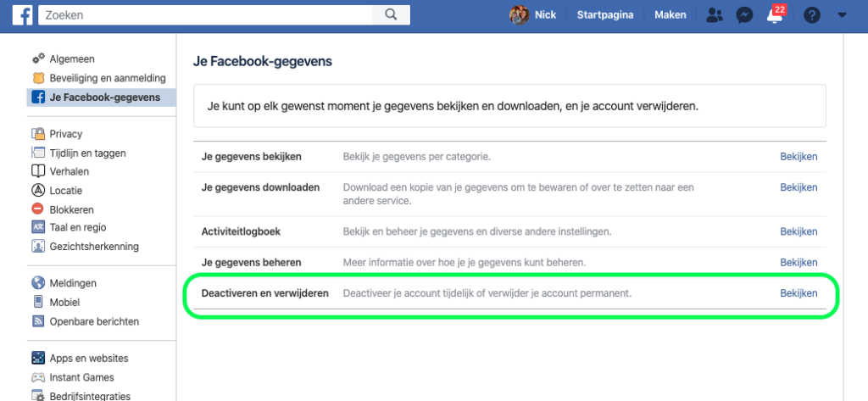Click the notification badge showing 22
The image size is (868, 401).
click(780, 9)
